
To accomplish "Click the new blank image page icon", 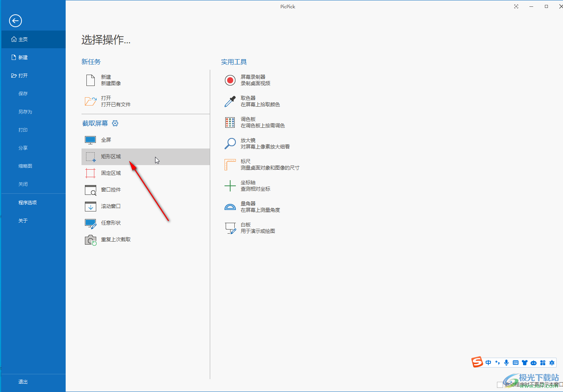I will point(91,80).
